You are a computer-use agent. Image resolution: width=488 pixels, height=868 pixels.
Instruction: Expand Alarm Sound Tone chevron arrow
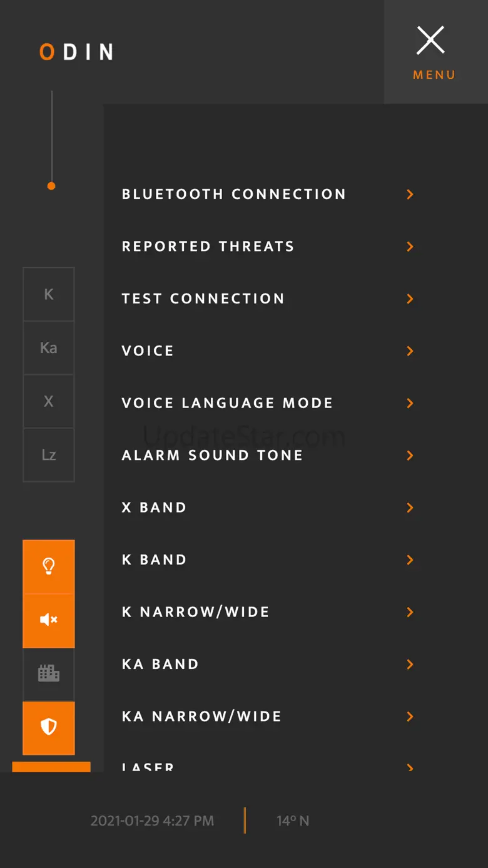click(410, 456)
